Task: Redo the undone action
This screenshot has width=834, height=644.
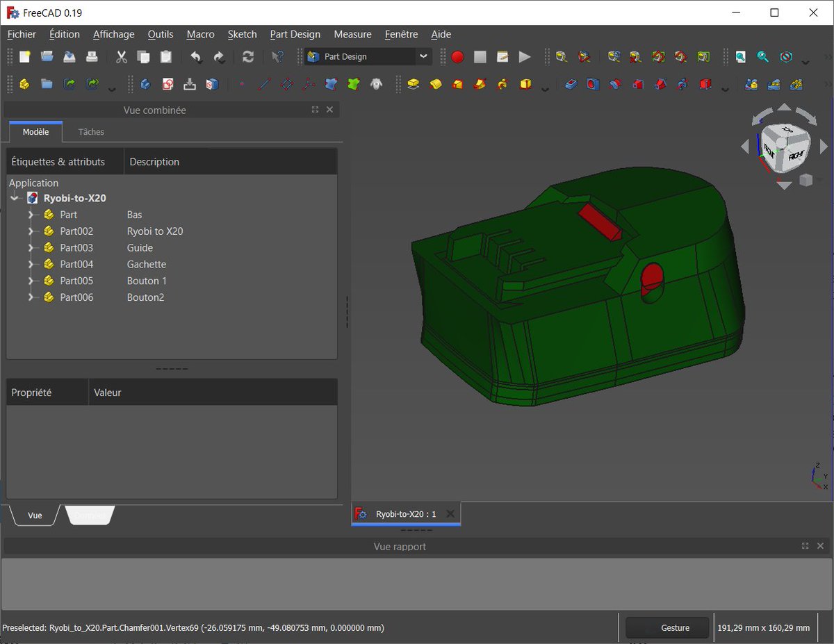Action: (x=219, y=57)
